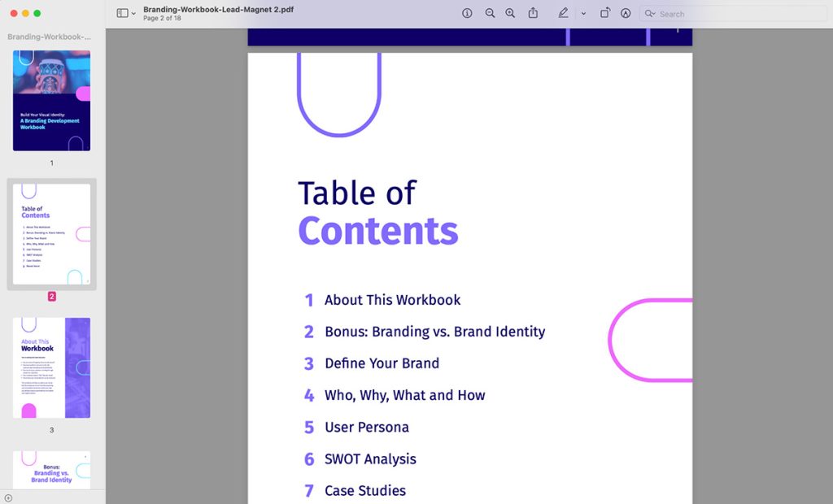Select the cover page thumbnail

coord(51,99)
